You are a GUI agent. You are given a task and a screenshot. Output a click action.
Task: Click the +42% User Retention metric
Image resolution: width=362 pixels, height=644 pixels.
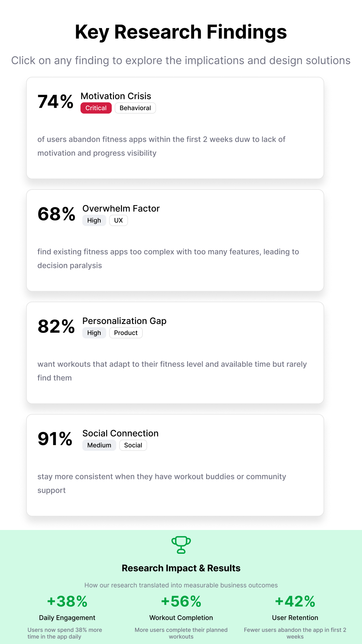[295, 602]
